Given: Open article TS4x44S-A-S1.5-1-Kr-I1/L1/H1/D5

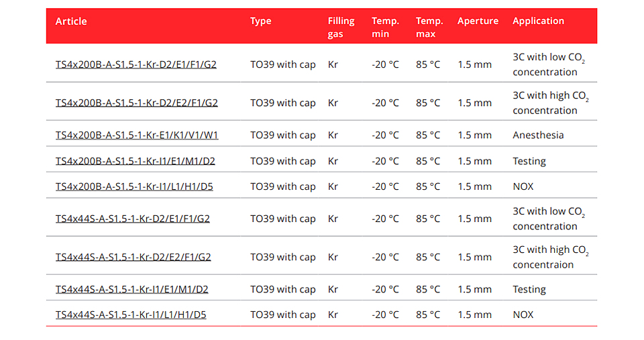Looking at the screenshot, I should click(x=131, y=315).
